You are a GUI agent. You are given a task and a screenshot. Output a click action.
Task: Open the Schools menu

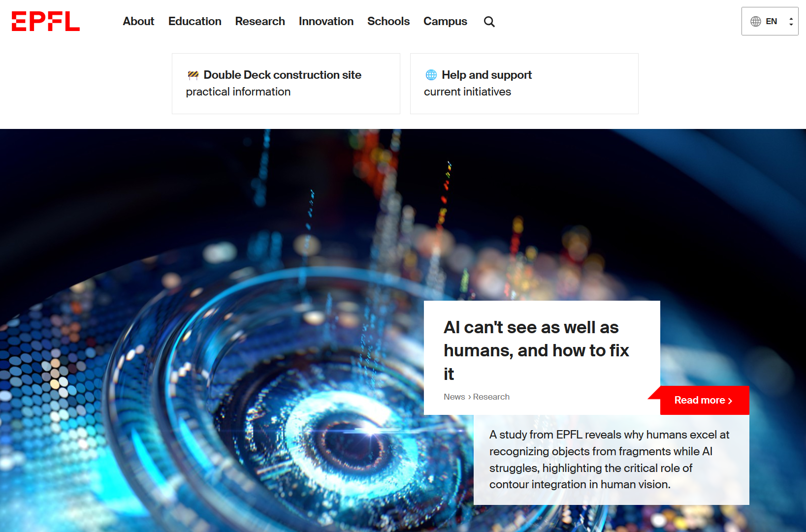pyautogui.click(x=388, y=21)
